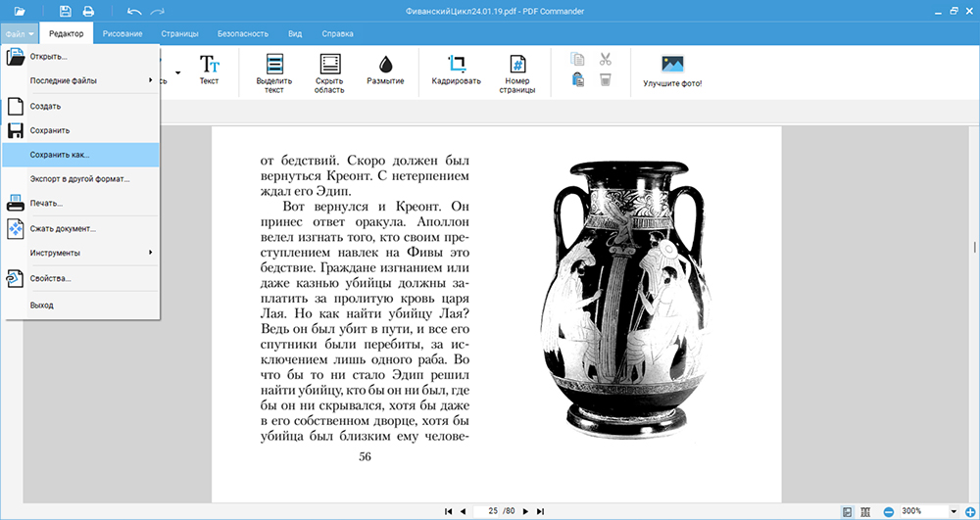
Task: Switch to the Вид tab
Action: 295,33
